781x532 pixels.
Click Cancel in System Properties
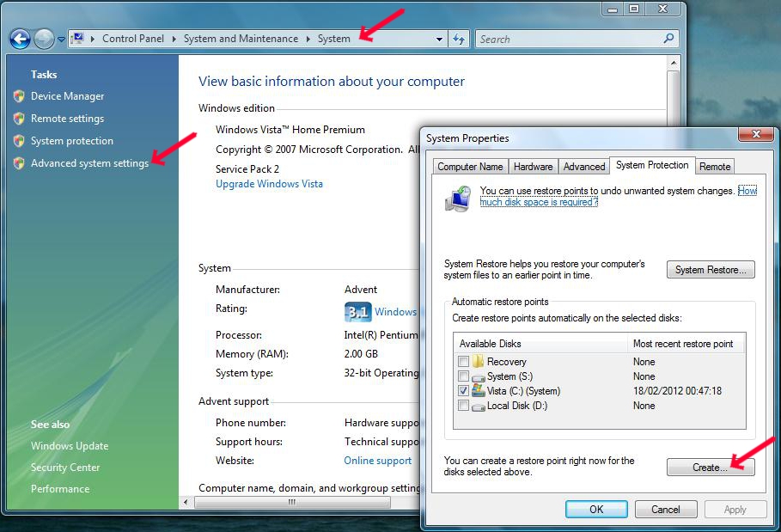666,509
